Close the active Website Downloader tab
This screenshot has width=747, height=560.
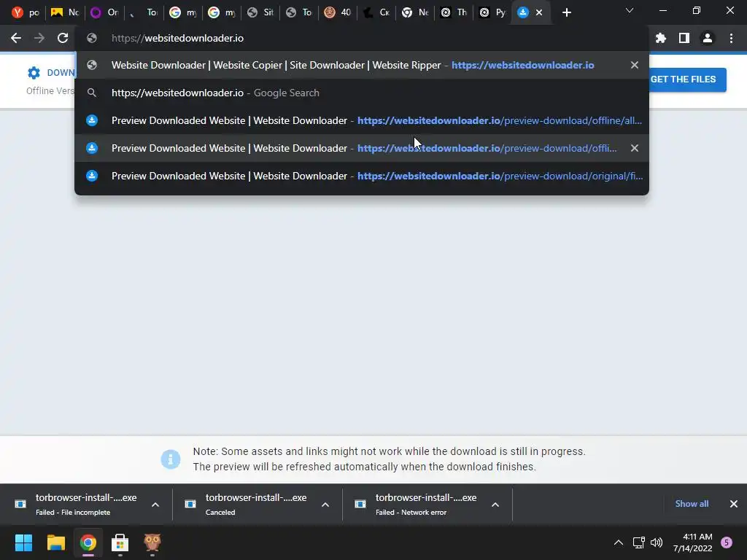point(539,13)
